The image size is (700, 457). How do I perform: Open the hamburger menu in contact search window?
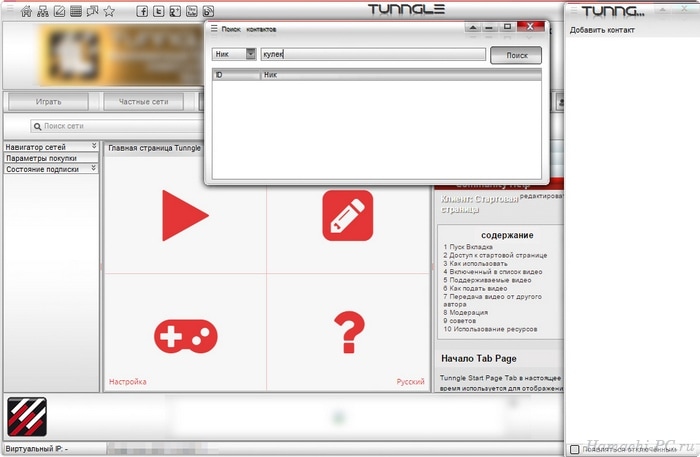pyautogui.click(x=214, y=29)
